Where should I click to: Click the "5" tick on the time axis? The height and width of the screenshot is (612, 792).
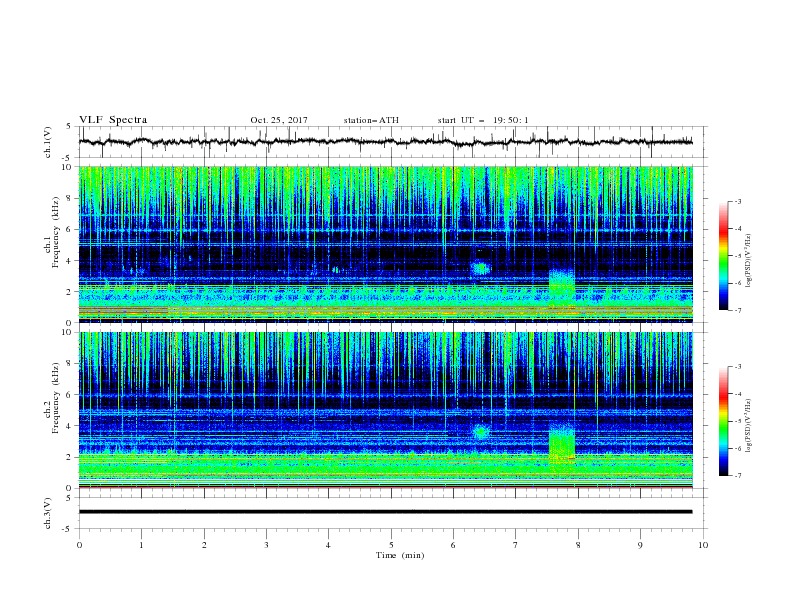point(391,545)
